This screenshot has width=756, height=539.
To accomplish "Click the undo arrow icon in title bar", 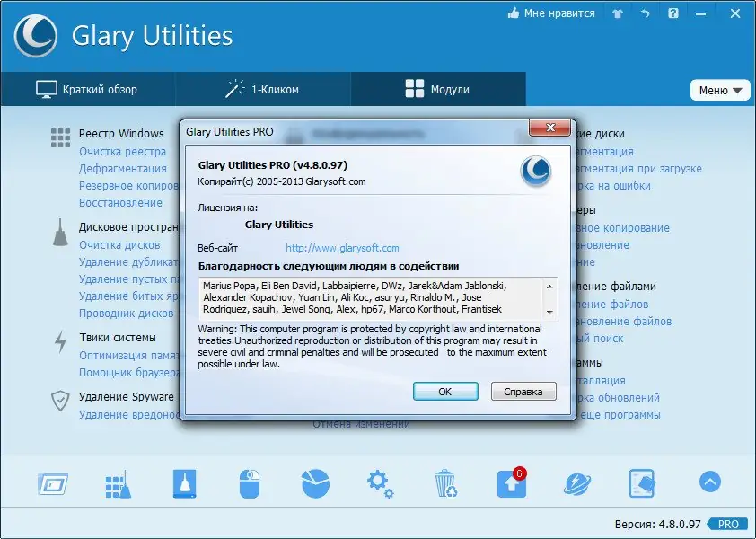I will point(645,13).
